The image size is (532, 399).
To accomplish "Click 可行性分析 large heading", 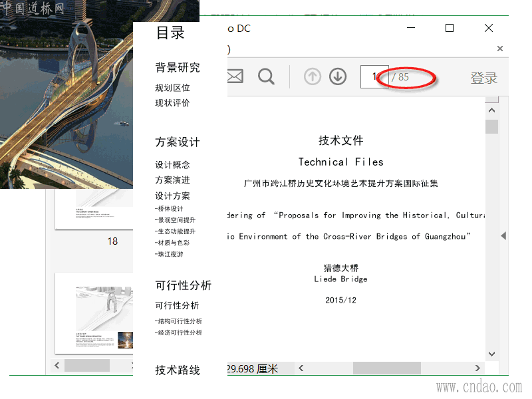I will (184, 285).
